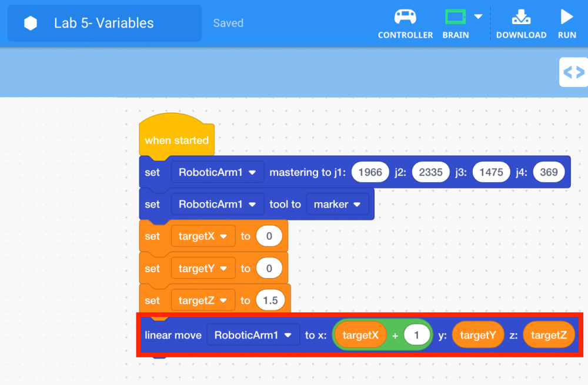The image size is (588, 385).
Task: Click the hexagon project icon
Action: [31, 24]
